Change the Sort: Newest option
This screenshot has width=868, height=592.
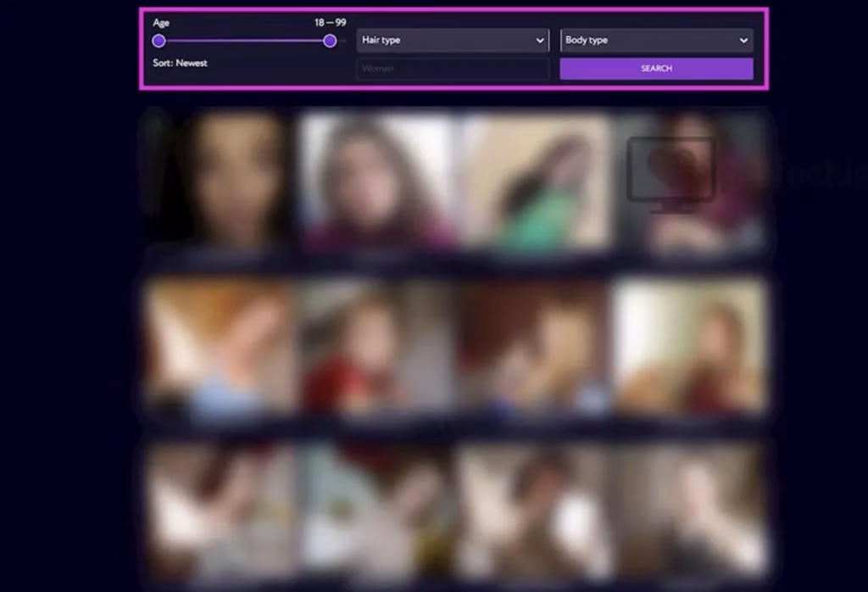click(x=181, y=63)
